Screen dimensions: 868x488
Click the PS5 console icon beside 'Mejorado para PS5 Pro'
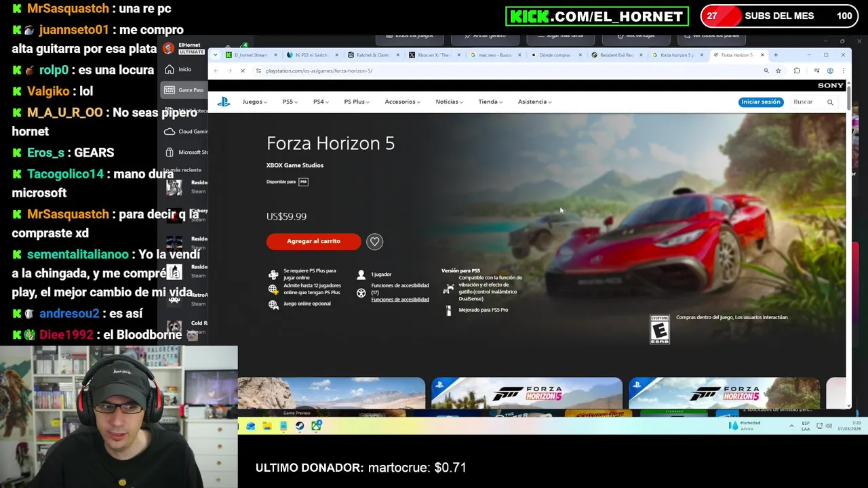(448, 310)
